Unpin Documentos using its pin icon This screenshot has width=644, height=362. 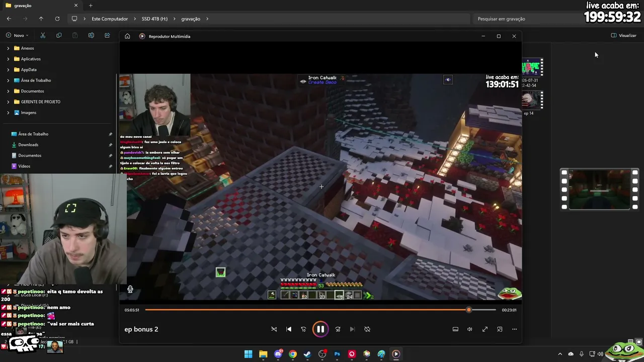click(110, 155)
